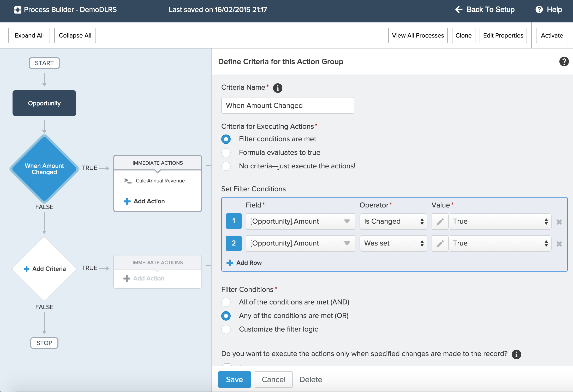
Task: Click the pencil icon in filter row 1
Action: click(440, 222)
